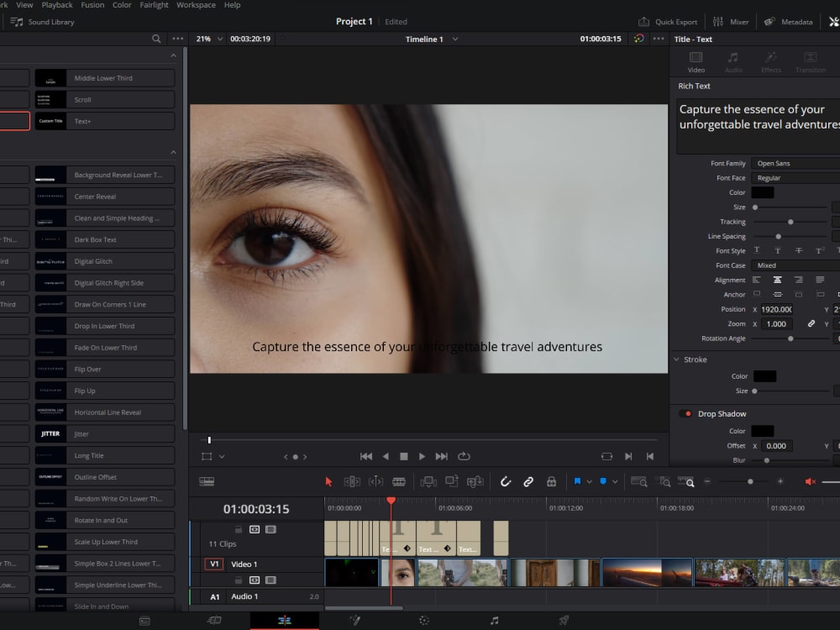Click the text Color swatch
The width and height of the screenshot is (840, 630).
pos(763,192)
